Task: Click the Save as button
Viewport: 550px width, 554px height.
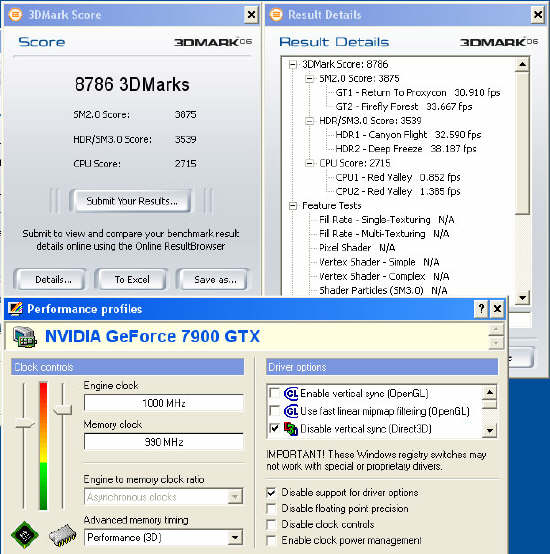Action: [213, 279]
